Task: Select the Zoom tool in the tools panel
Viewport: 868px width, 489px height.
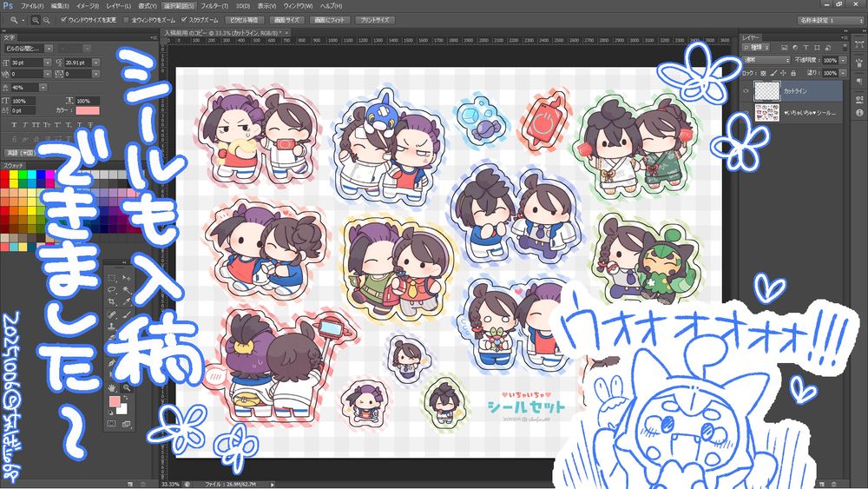Action: pyautogui.click(x=127, y=387)
